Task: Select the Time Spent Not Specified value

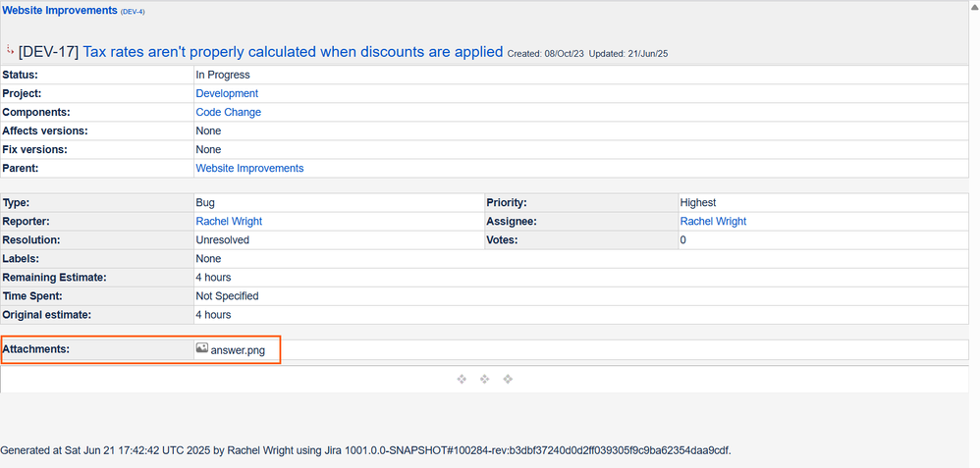Action: pos(227,296)
